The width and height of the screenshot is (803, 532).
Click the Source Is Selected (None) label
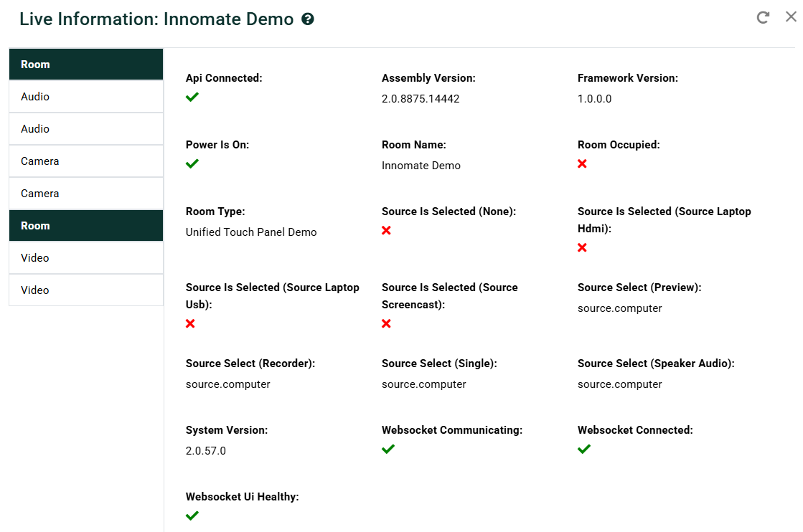449,212
